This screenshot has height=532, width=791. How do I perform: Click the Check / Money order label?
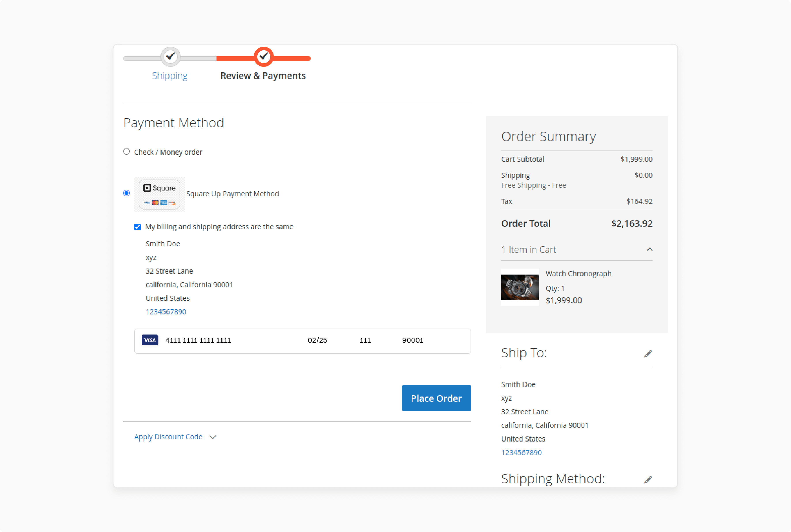(168, 152)
